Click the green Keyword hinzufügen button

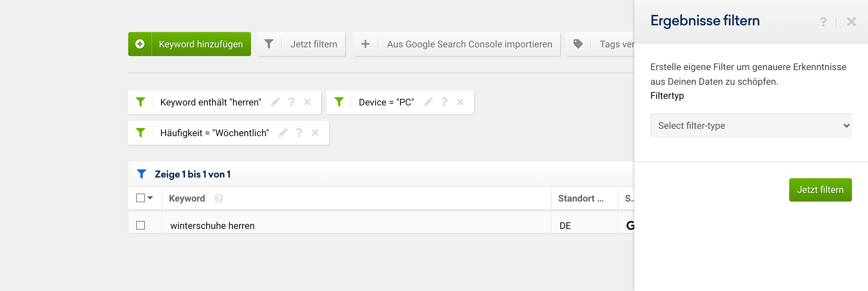(x=189, y=44)
